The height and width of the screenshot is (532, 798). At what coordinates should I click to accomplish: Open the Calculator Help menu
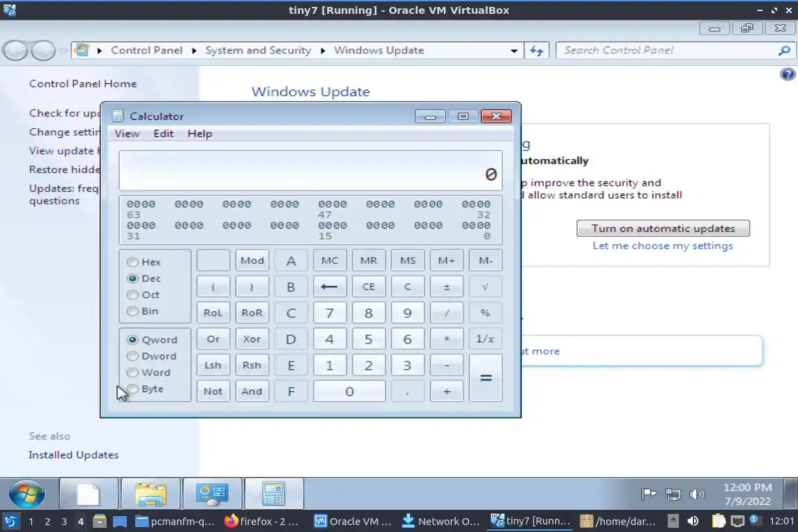click(199, 134)
